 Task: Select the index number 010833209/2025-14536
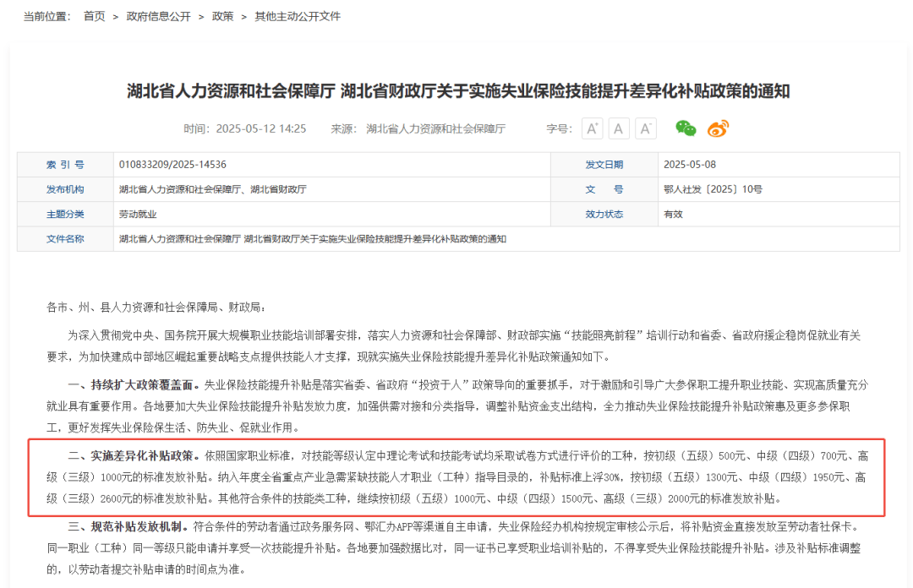pyautogui.click(x=172, y=165)
